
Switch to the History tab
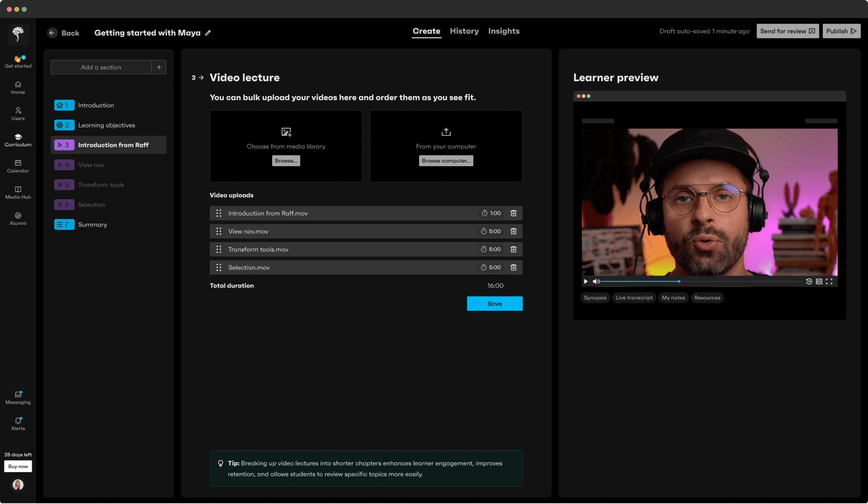464,31
